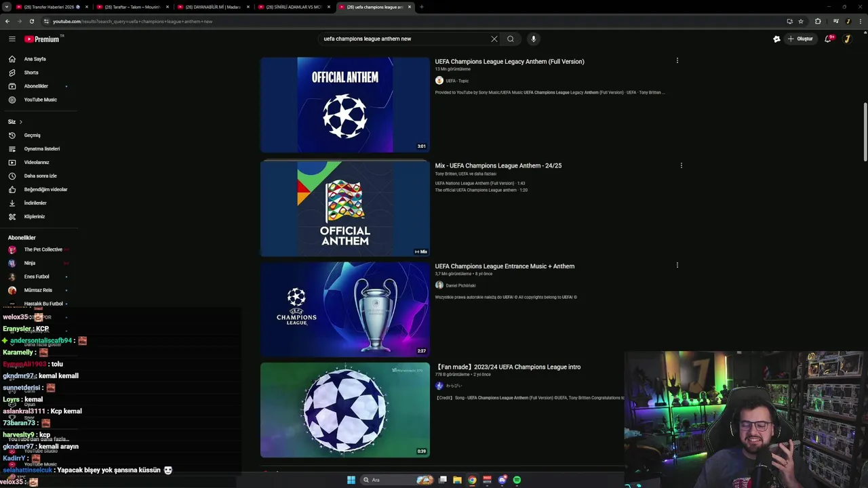Screen dimensions: 868x488
Task: Click the magnifier search button
Action: point(511,39)
